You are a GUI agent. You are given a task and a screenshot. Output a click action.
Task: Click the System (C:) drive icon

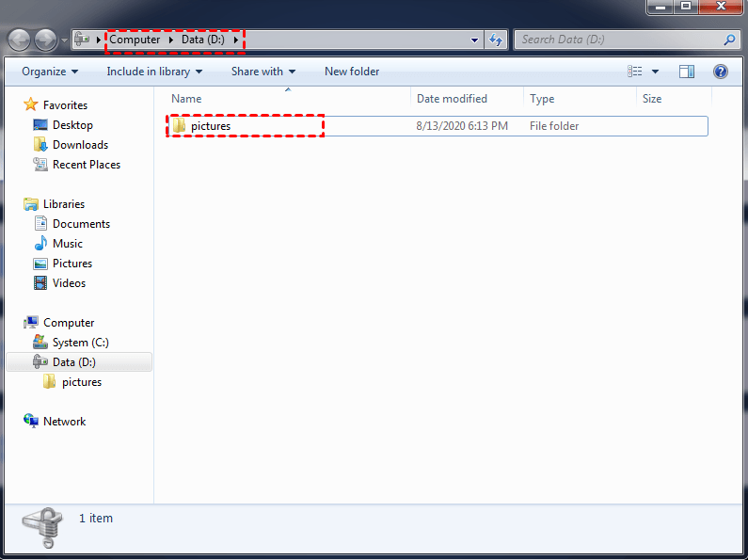click(x=40, y=342)
